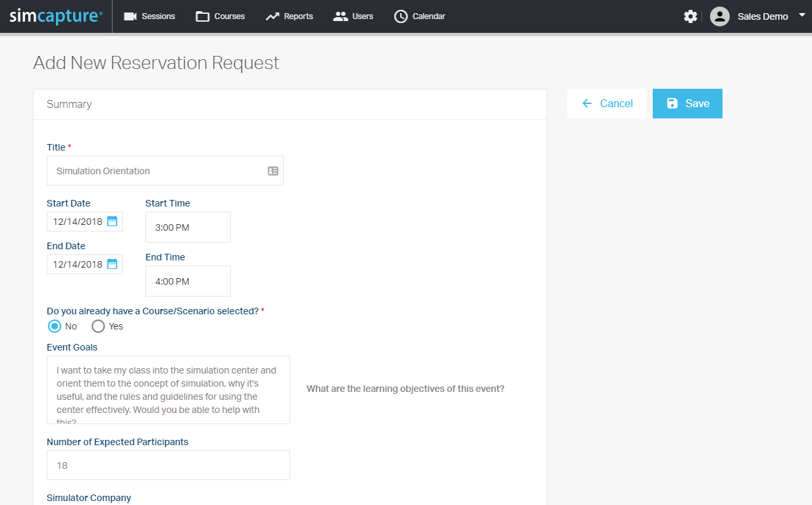
Task: Open the End Date calendar picker icon
Action: pyautogui.click(x=112, y=264)
